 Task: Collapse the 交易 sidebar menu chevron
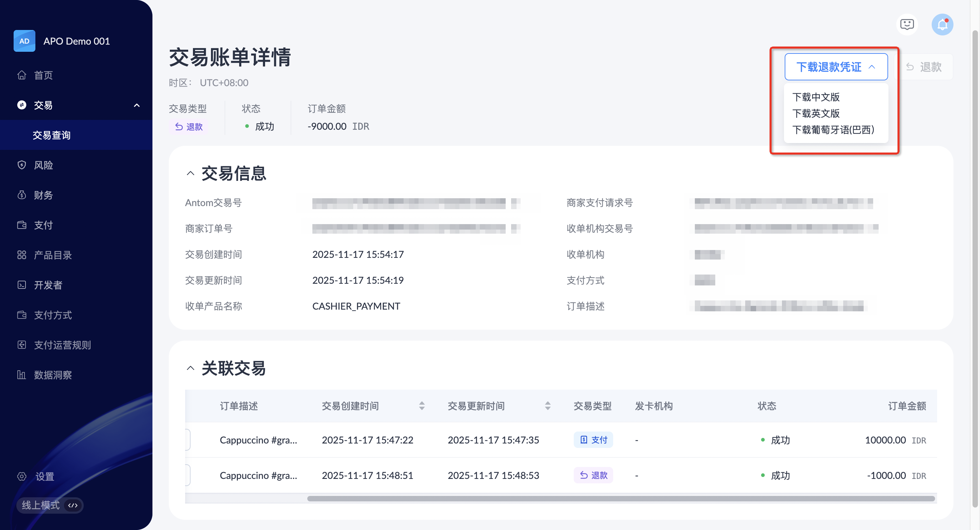[137, 105]
